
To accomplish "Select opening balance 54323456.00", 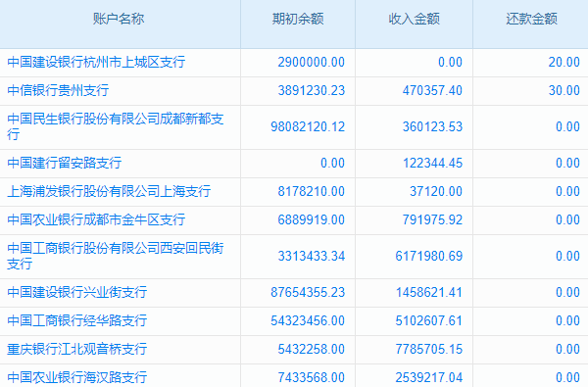I will [x=308, y=320].
